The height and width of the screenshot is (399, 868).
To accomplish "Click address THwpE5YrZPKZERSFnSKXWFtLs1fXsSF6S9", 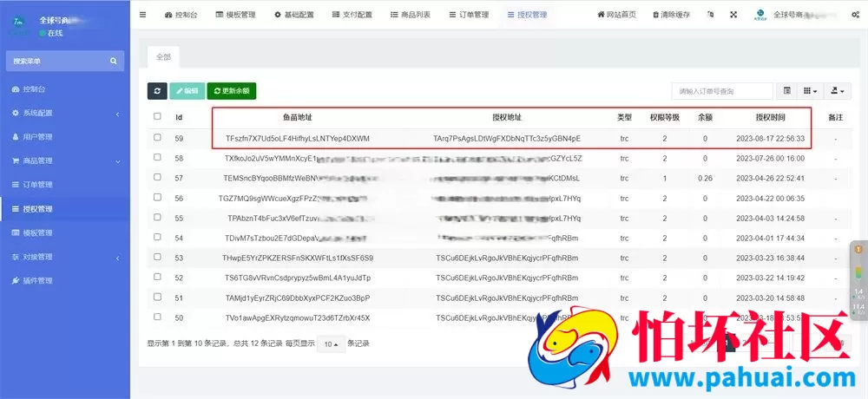I will pos(297,258).
